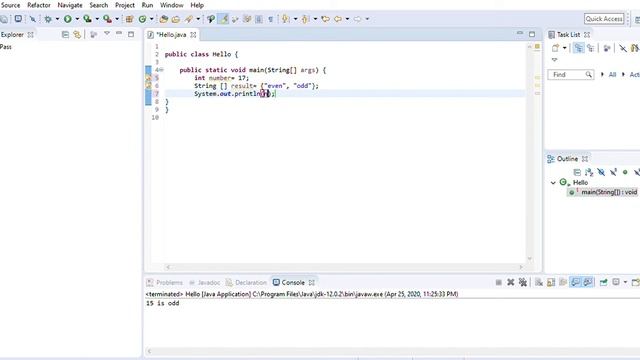Open the Source menu
Viewport: 640px width, 360px height.
[x=10, y=5]
